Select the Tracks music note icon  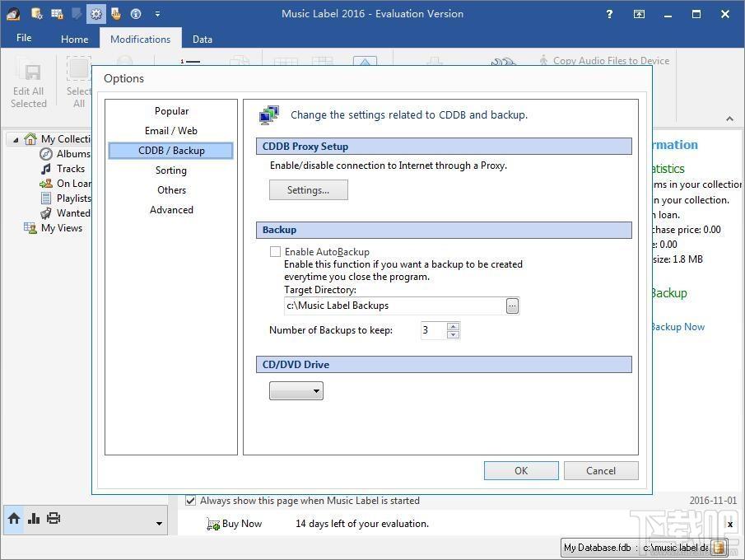pyautogui.click(x=46, y=169)
